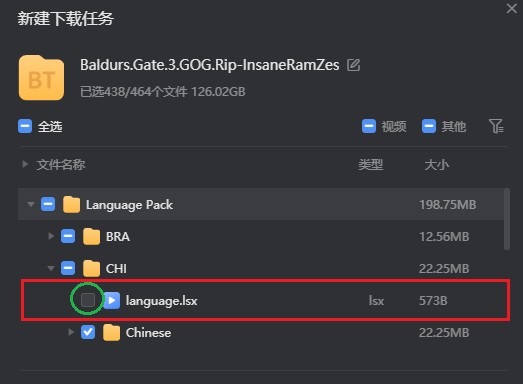523x384 pixels.
Task: Sort by the 大小 column header
Action: point(437,164)
